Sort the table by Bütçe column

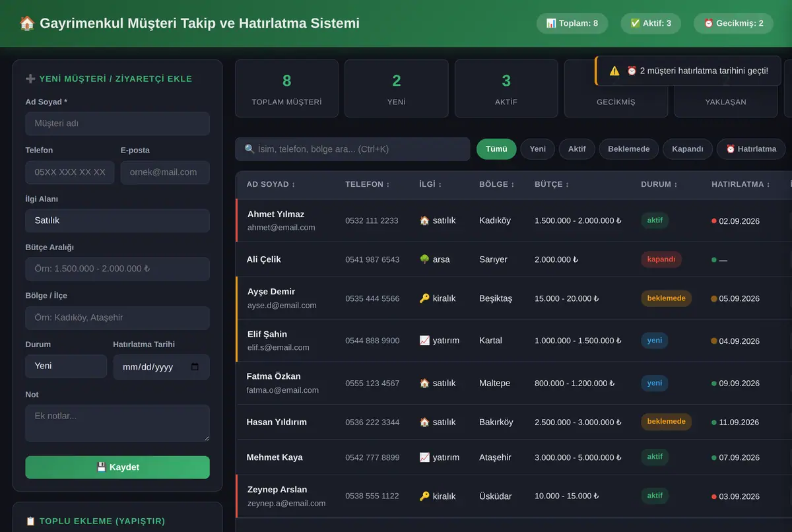[552, 184]
